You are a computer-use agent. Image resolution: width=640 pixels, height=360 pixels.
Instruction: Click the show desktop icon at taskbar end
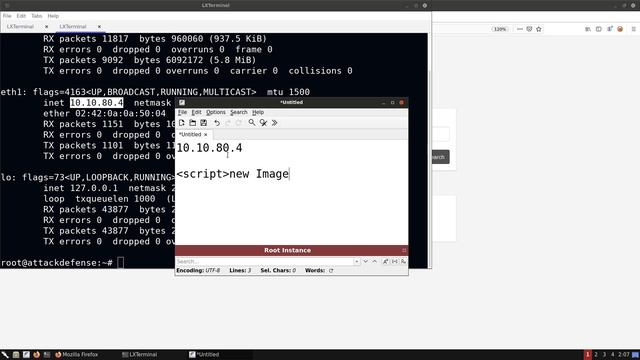pos(636,355)
